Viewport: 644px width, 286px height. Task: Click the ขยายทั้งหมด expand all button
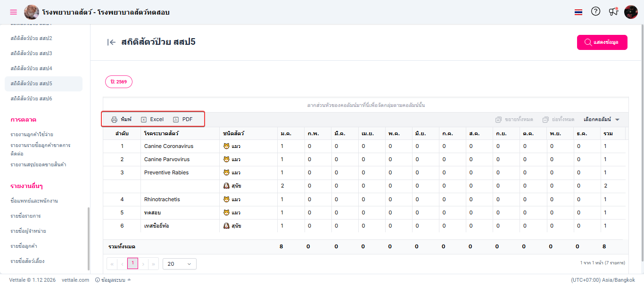[x=514, y=120]
